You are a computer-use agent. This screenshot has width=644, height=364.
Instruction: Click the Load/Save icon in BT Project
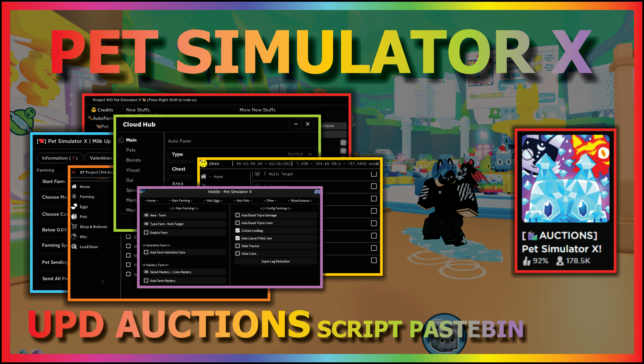pyautogui.click(x=74, y=247)
